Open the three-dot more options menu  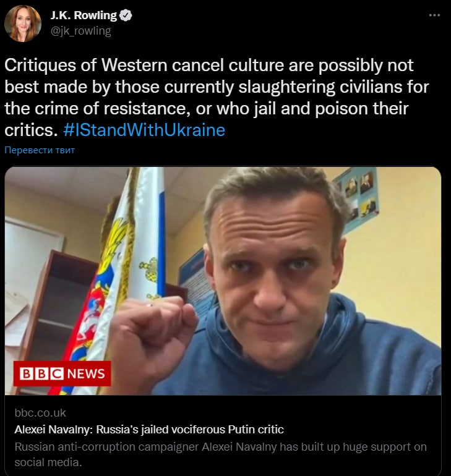click(434, 15)
